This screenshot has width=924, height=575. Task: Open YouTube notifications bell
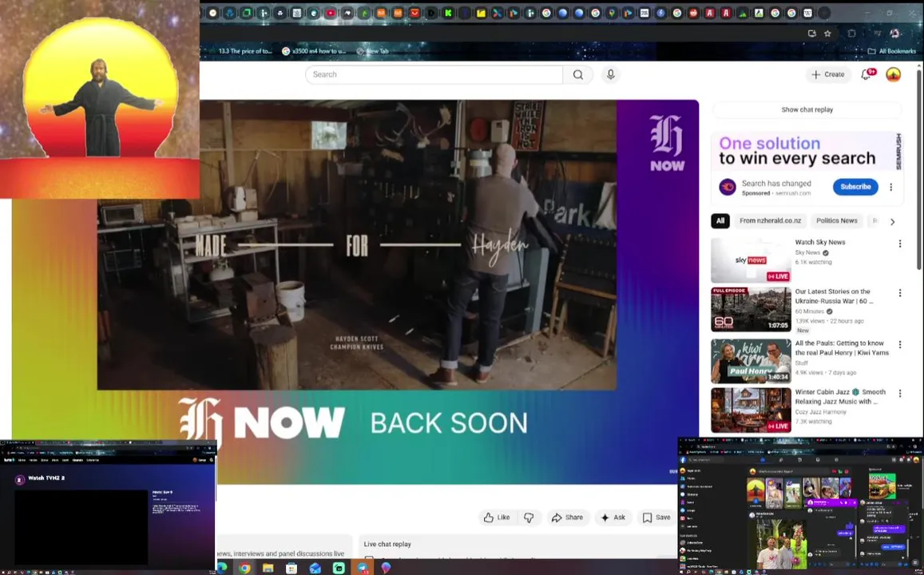866,74
